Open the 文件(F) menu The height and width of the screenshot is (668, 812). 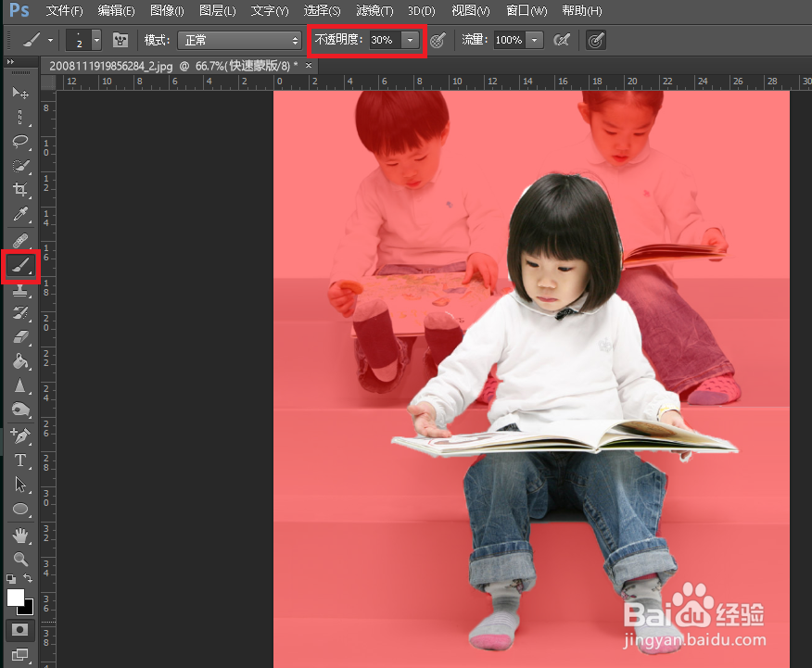(x=64, y=10)
